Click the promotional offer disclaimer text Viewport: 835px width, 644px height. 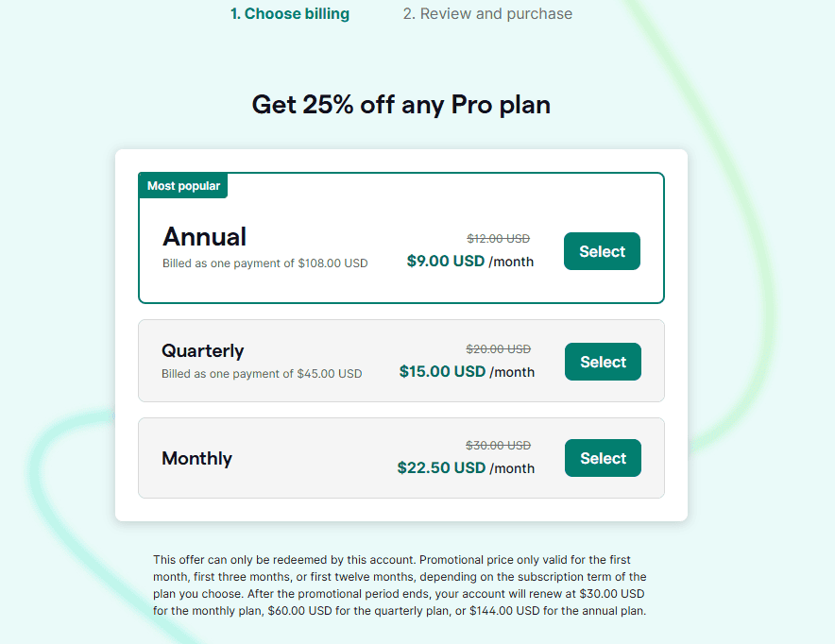click(400, 585)
